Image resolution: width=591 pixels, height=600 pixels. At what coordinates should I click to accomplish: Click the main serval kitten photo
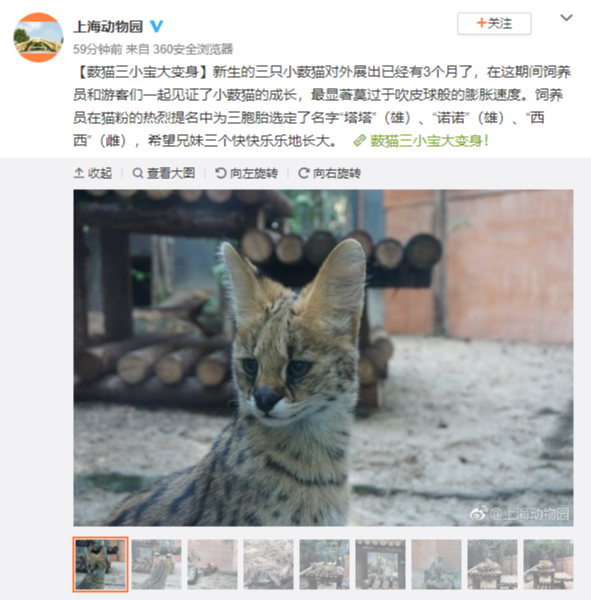coord(323,358)
